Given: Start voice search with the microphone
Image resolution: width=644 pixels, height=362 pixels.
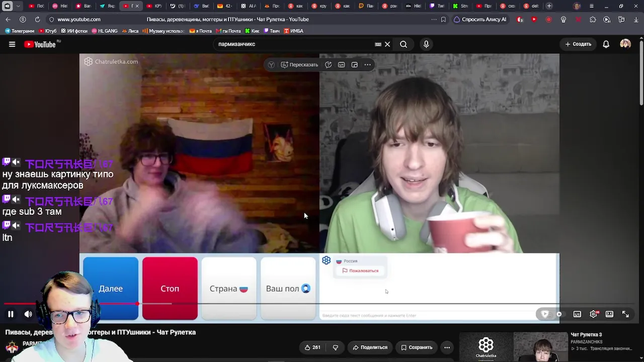Looking at the screenshot, I should tap(426, 44).
